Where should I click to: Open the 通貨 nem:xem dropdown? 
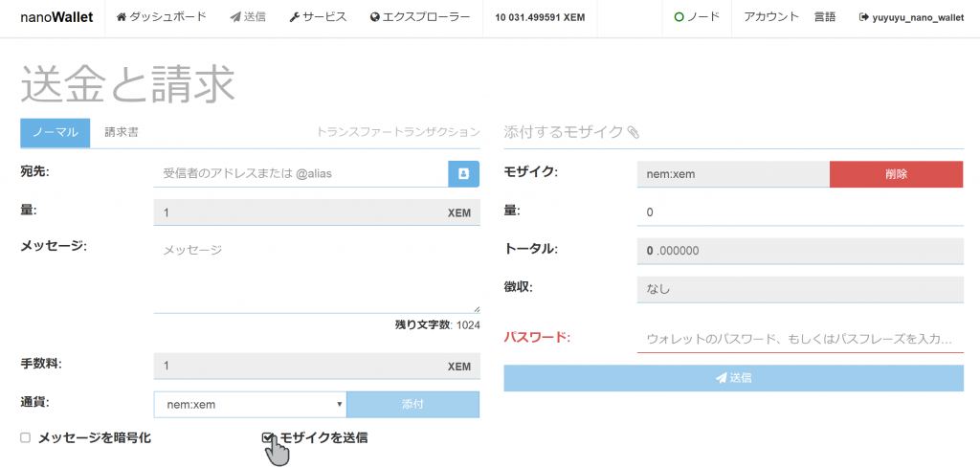(x=250, y=404)
